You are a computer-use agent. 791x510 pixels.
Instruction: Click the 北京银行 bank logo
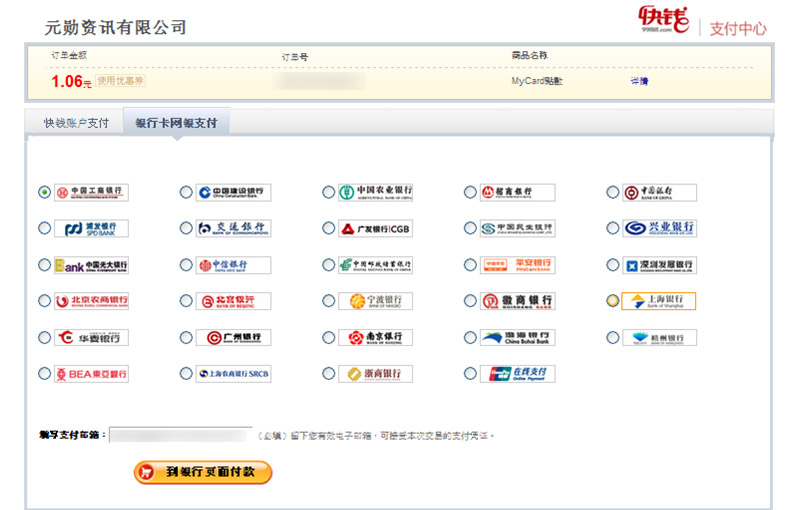coord(234,301)
